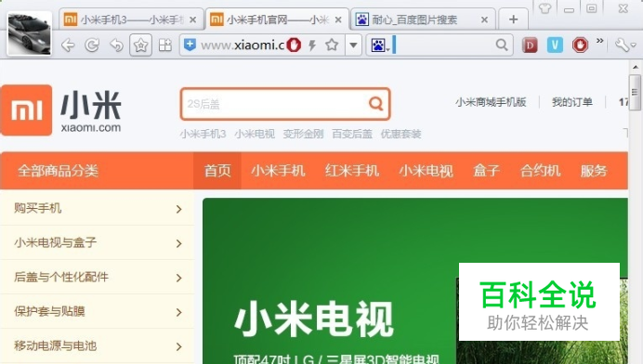Open the red D extension icon
The image size is (643, 364).
tap(530, 45)
